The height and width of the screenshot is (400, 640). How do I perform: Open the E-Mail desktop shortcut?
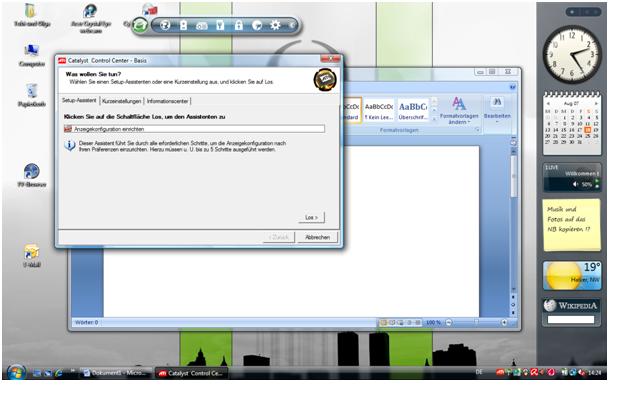pyautogui.click(x=32, y=256)
